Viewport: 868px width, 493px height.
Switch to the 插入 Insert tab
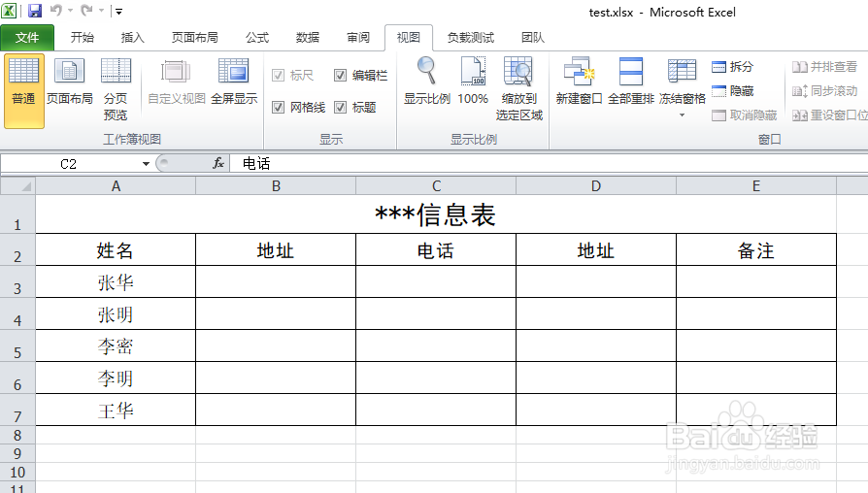(132, 38)
